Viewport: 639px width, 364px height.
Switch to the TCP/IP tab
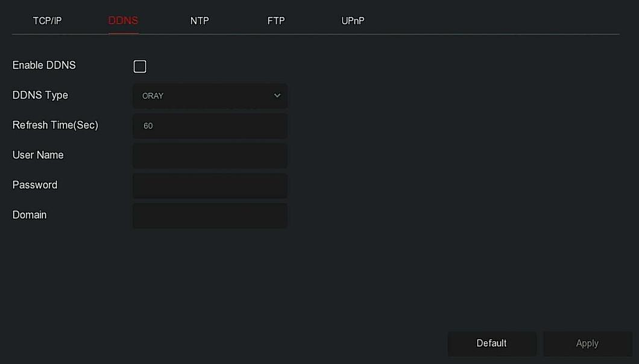(x=47, y=21)
